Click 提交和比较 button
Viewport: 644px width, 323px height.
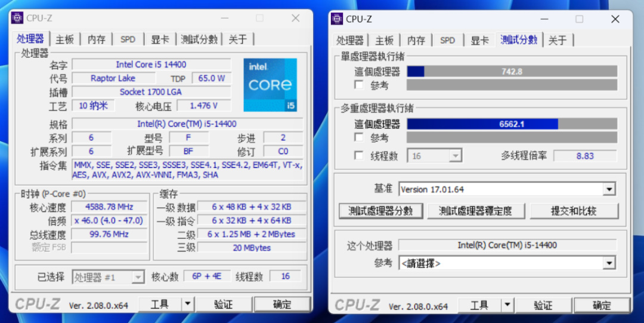(574, 211)
